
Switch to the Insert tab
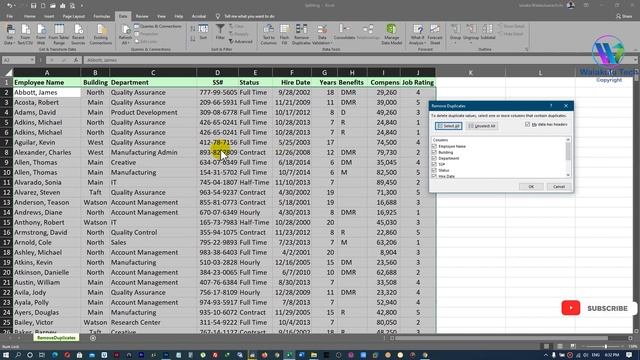pos(49,16)
